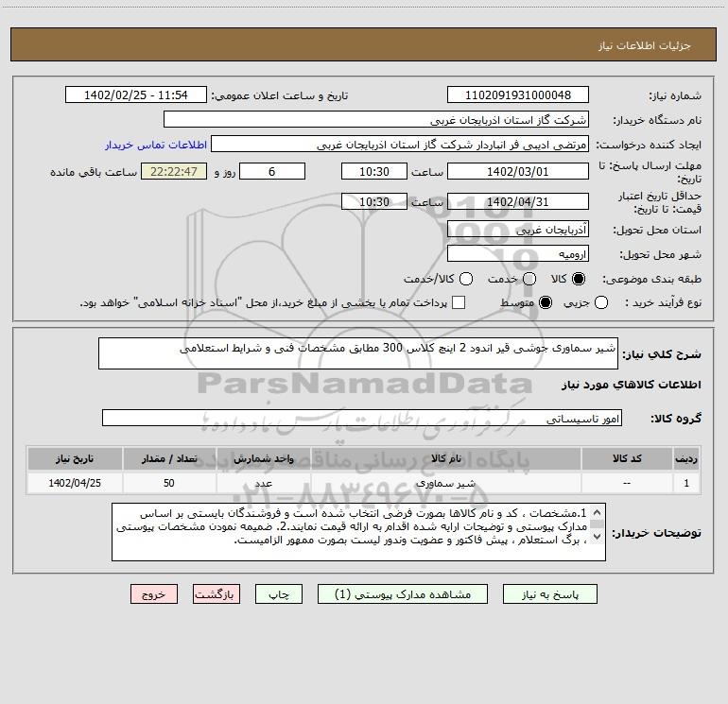
Task: Click the price validity date 1402/04/31
Action: coord(518,201)
